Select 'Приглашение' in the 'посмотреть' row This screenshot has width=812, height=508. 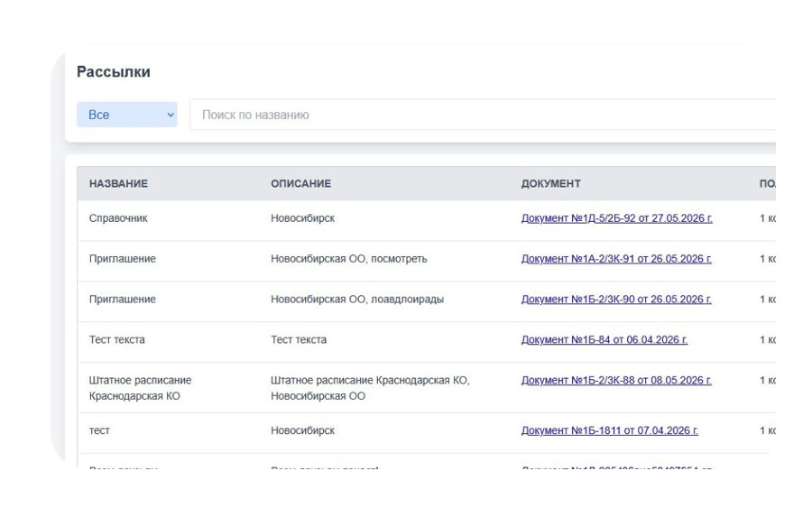(122, 258)
